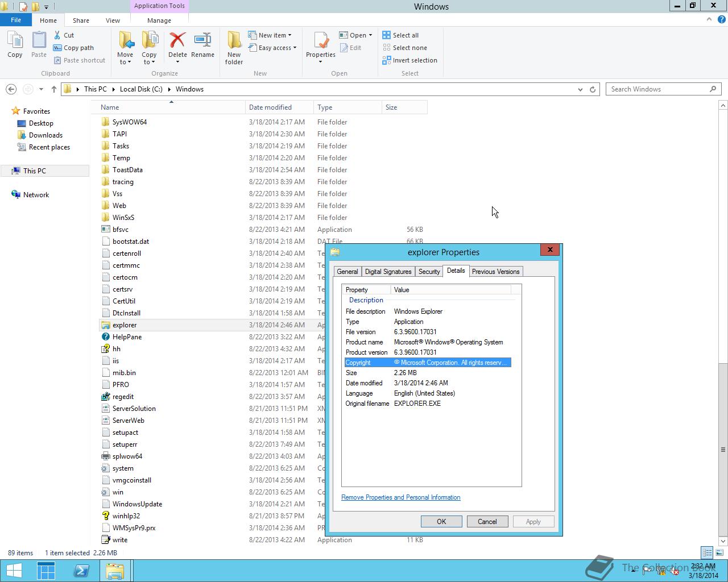Open the Move to folder menu
The image size is (728, 582).
coord(125,48)
